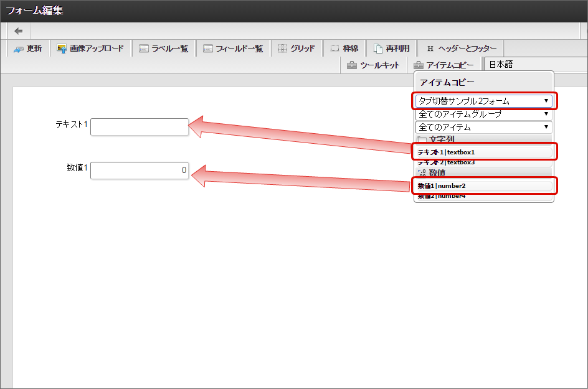This screenshot has height=389, width=588.
Task: Click the 数値1 number input field
Action: (140, 171)
